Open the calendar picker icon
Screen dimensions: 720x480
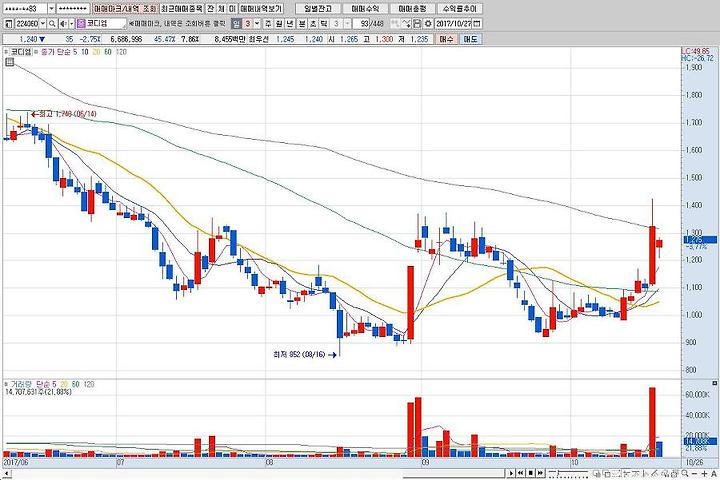pyautogui.click(x=477, y=23)
